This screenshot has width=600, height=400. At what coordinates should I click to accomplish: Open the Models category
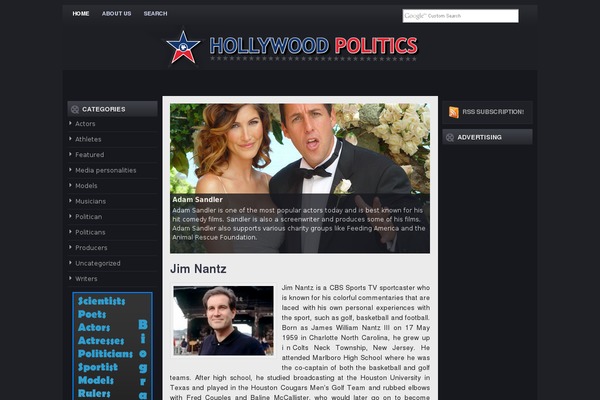tap(86, 186)
